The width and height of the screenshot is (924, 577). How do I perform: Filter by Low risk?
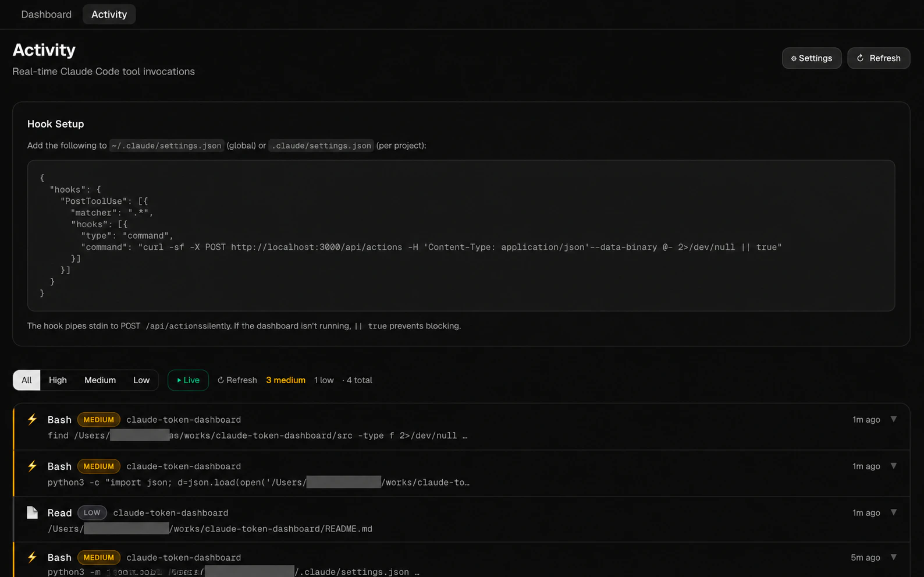point(141,380)
